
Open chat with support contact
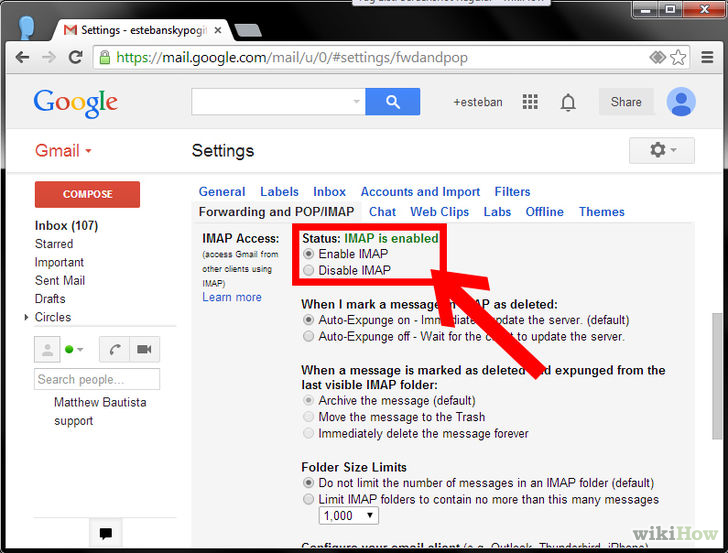pyautogui.click(x=73, y=421)
